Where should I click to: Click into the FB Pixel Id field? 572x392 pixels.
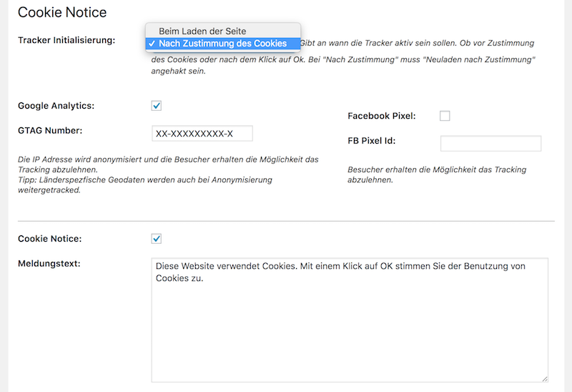(x=490, y=144)
